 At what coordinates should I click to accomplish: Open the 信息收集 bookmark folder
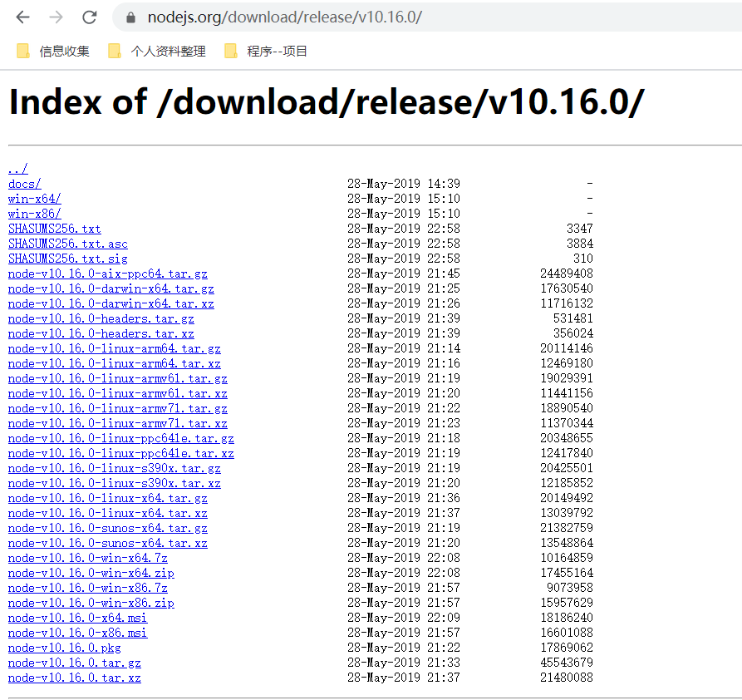[x=53, y=52]
